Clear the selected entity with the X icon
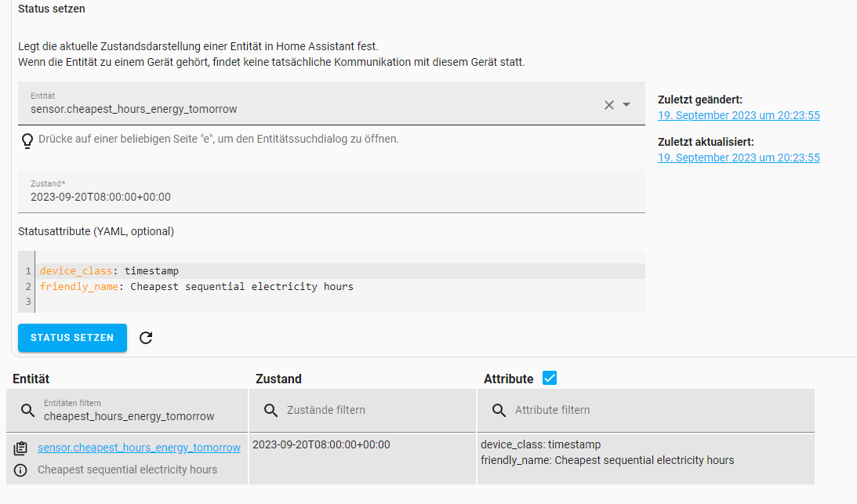 (609, 105)
